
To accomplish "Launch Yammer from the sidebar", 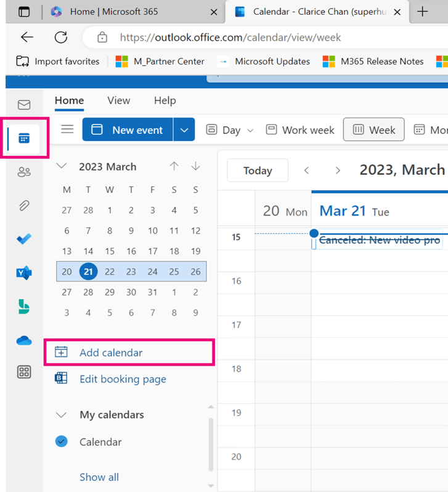I will pos(24,273).
